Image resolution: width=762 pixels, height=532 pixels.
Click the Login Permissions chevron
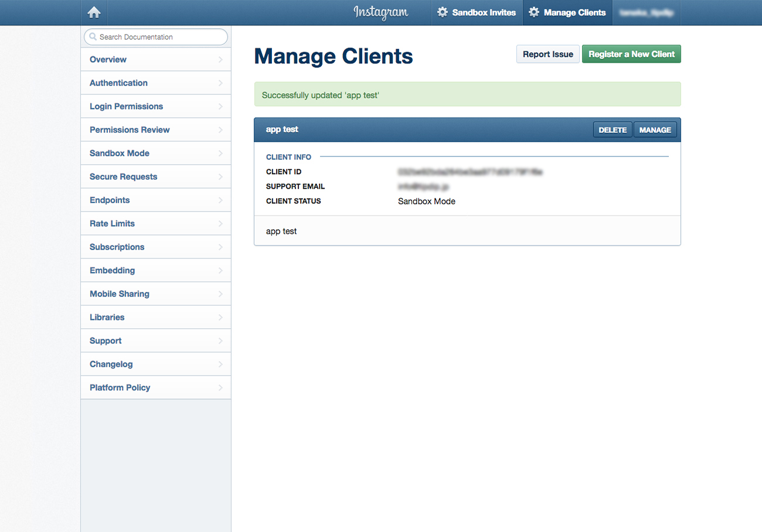[220, 106]
